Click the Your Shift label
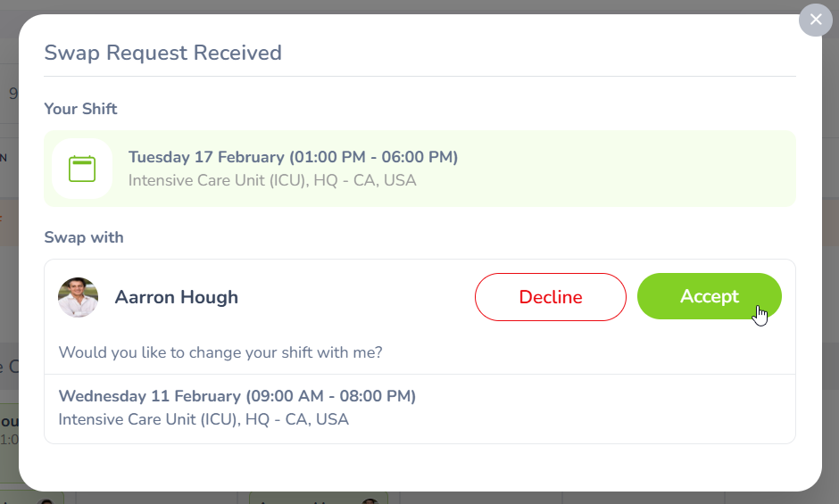The width and height of the screenshot is (839, 504). (80, 109)
